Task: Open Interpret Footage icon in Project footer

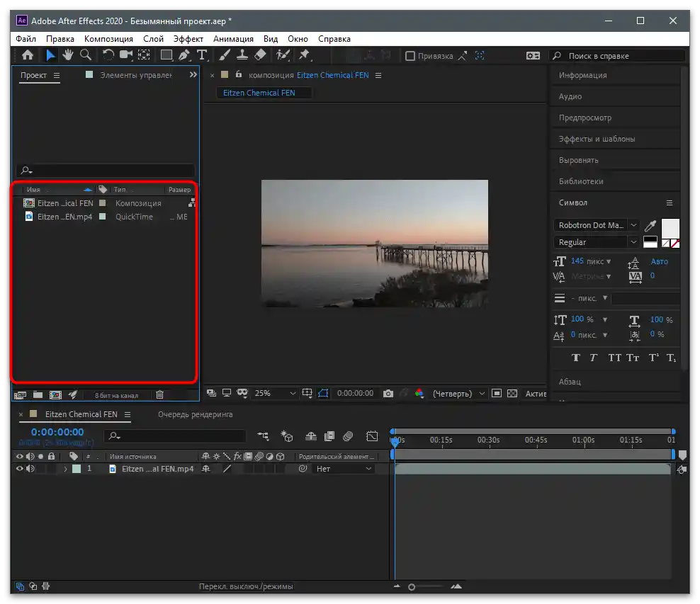Action: 20,395
